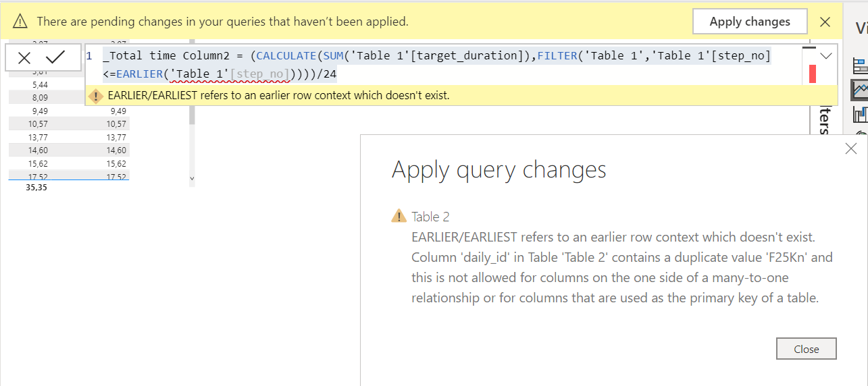Select the line and column chart visualization icon
The height and width of the screenshot is (386, 868).
(861, 115)
